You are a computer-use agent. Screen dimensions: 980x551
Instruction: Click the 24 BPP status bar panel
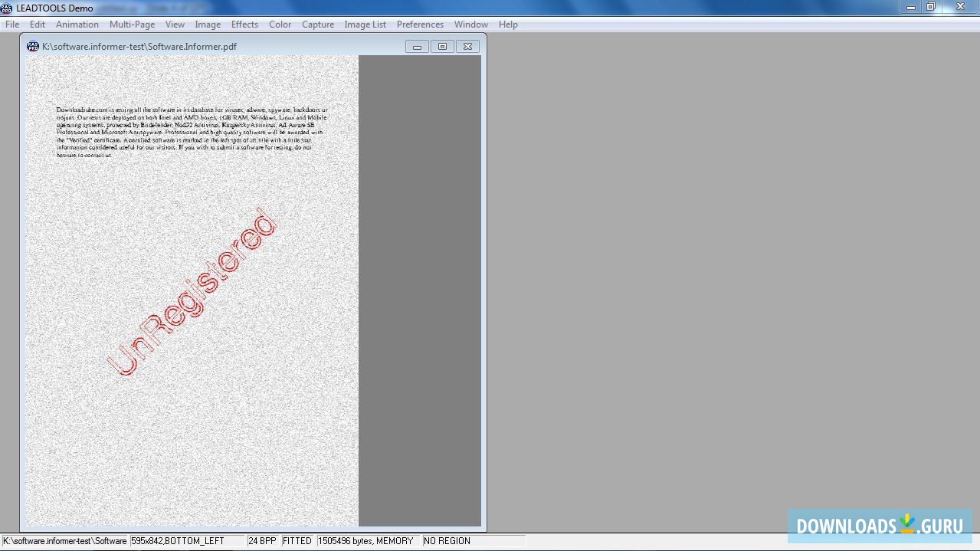click(x=262, y=540)
